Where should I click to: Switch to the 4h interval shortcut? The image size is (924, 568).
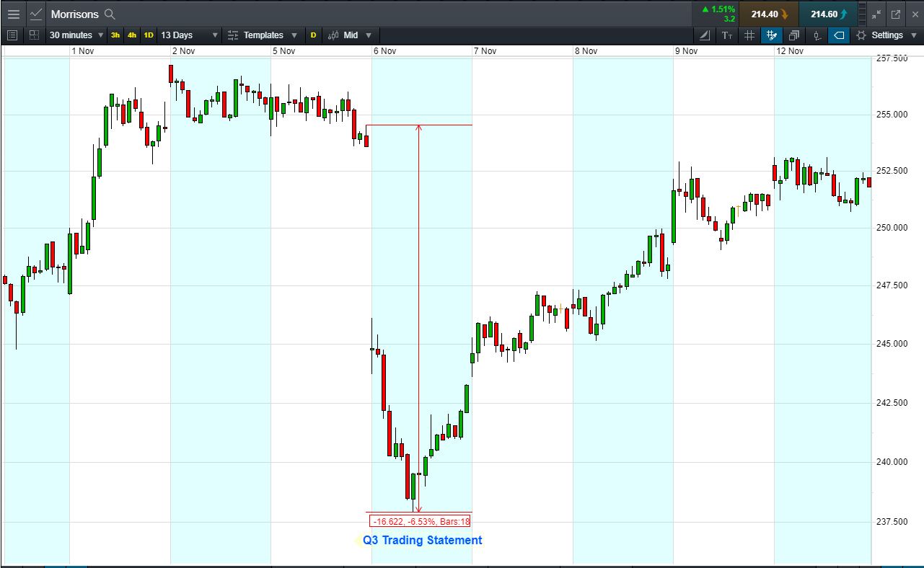pos(132,35)
